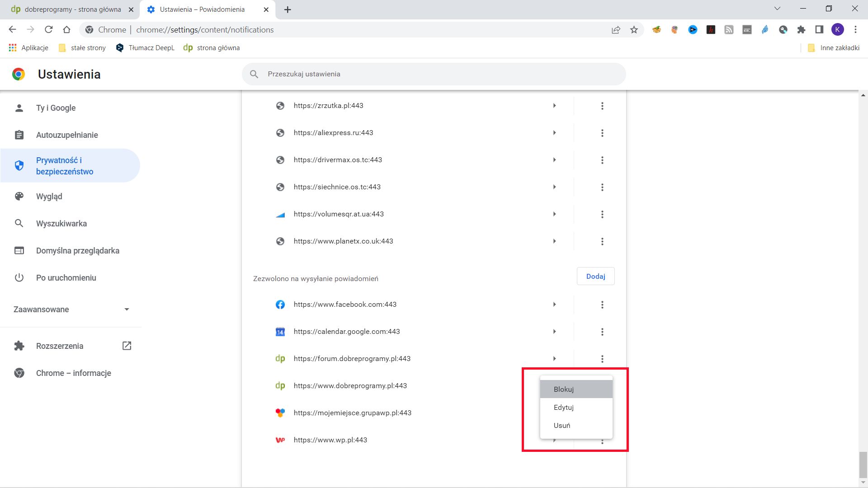Expand the Zaawansowane section

(x=70, y=310)
